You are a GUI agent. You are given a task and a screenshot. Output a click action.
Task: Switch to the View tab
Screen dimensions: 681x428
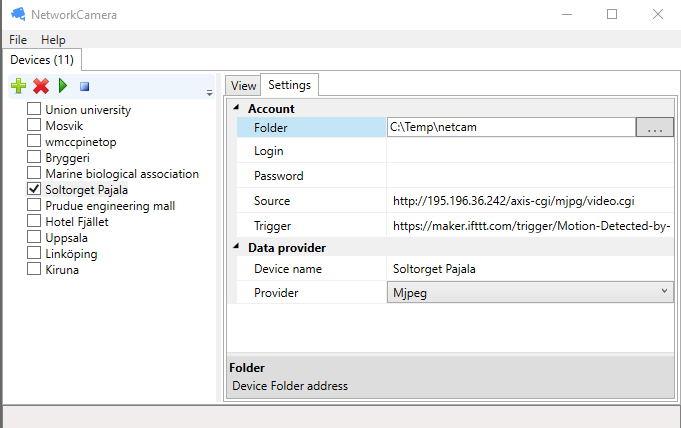243,86
